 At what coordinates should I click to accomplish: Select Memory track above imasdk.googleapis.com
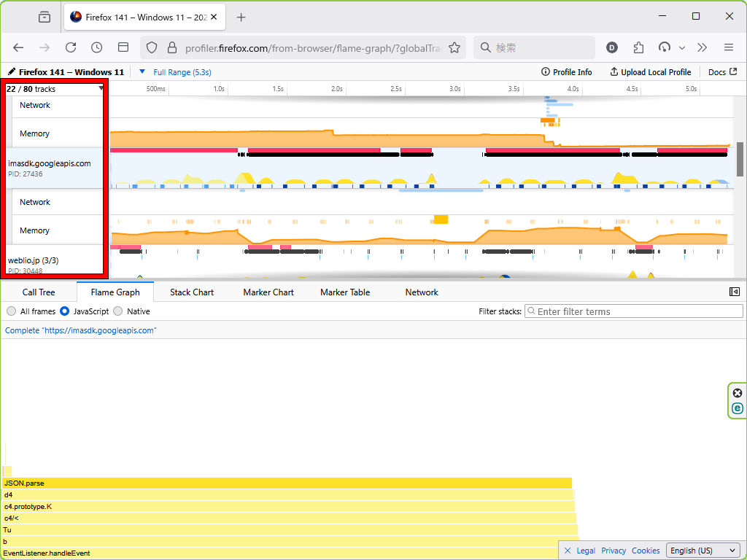coord(57,133)
